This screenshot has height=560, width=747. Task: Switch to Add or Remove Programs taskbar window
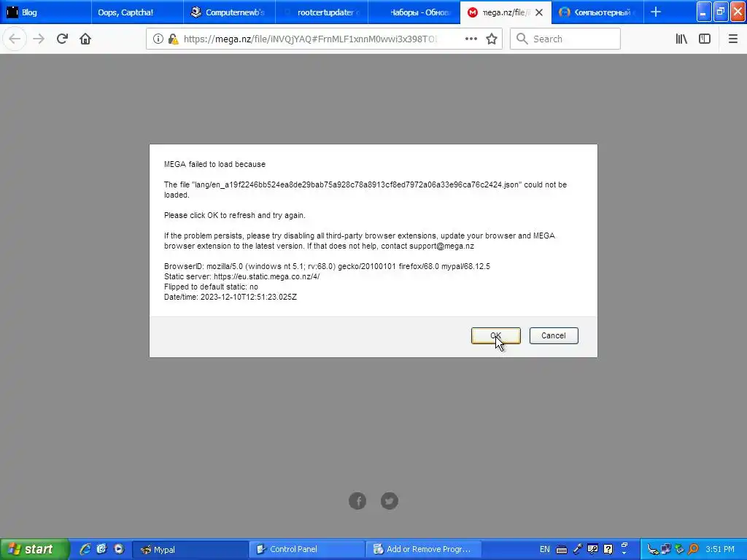pyautogui.click(x=424, y=550)
